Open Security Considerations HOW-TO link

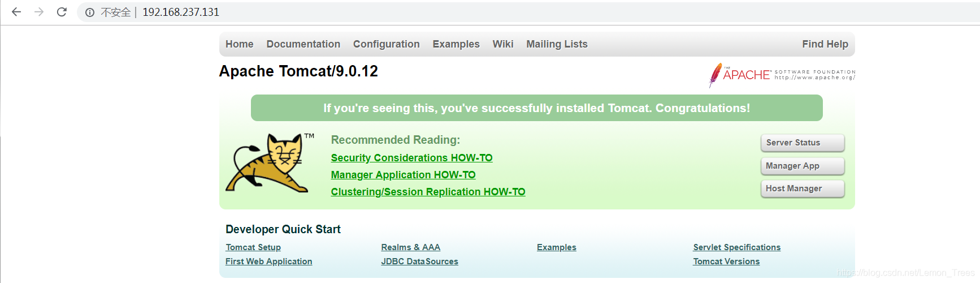(x=411, y=158)
